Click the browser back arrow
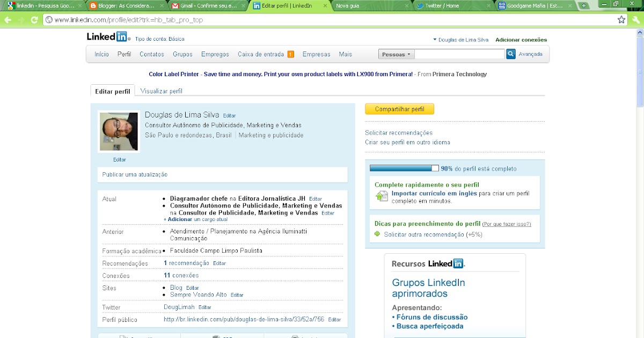 click(x=8, y=20)
